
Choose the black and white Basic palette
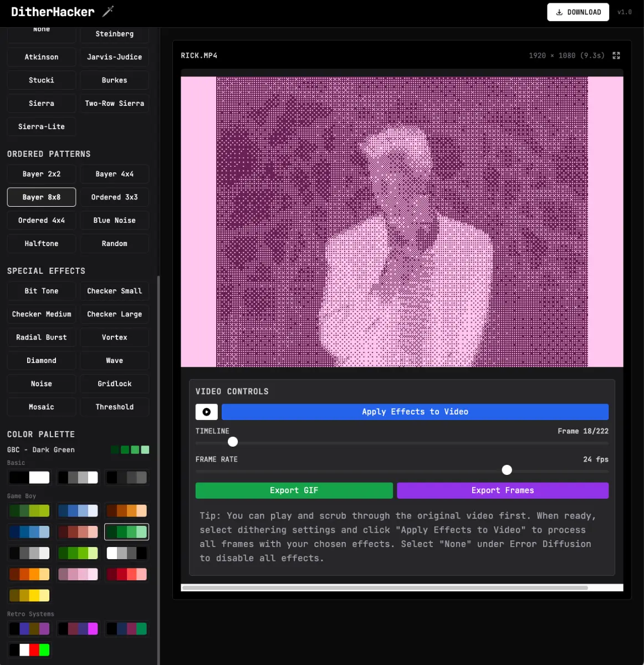(29, 477)
